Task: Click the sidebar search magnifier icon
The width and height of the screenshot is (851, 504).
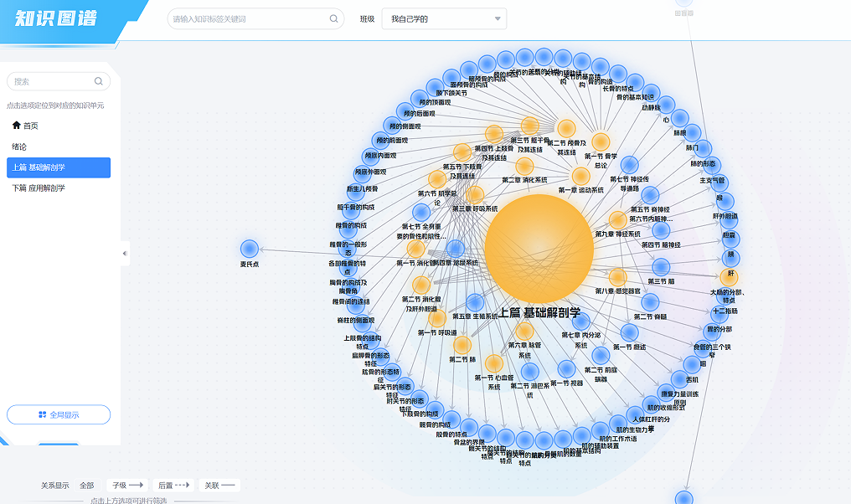Action: click(99, 81)
